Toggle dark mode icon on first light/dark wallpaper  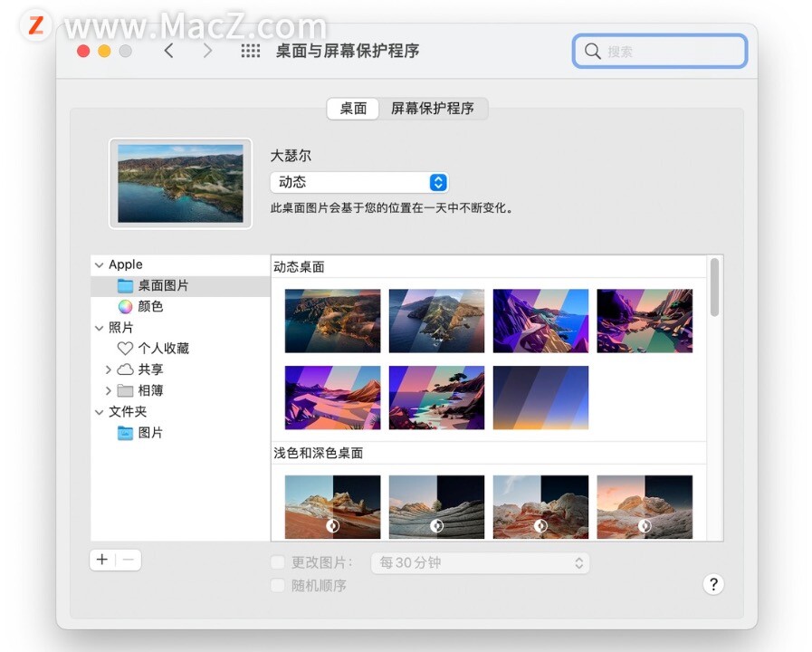pos(332,525)
